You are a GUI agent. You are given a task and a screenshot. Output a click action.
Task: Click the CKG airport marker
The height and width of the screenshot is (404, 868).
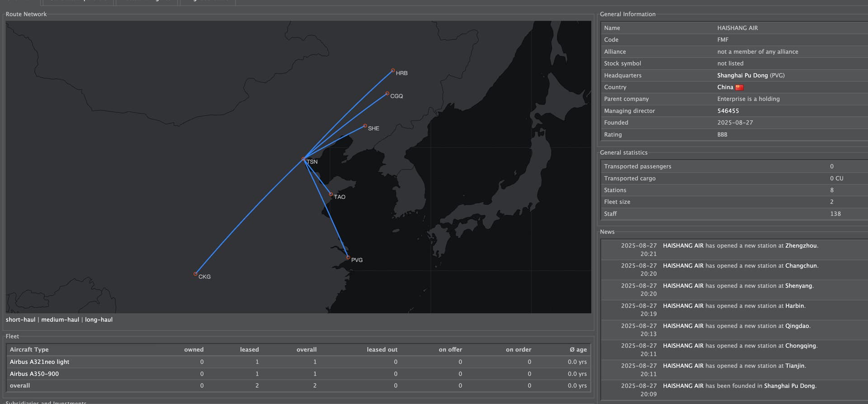[x=195, y=274]
